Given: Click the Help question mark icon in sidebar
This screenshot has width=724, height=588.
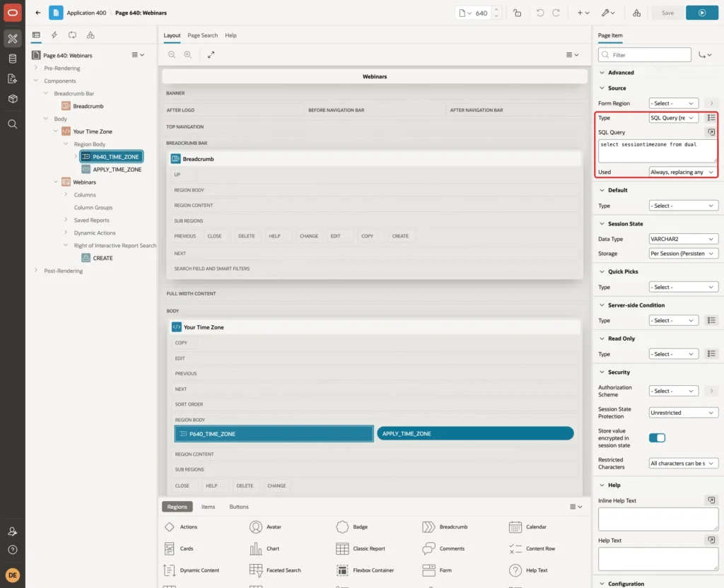Looking at the screenshot, I should [13, 550].
